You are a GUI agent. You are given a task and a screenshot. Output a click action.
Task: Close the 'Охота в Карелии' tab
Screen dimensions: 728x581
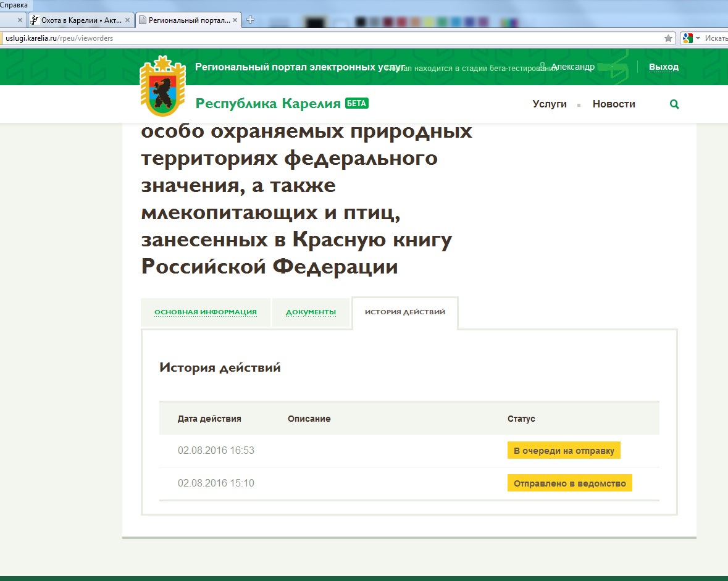coord(128,20)
